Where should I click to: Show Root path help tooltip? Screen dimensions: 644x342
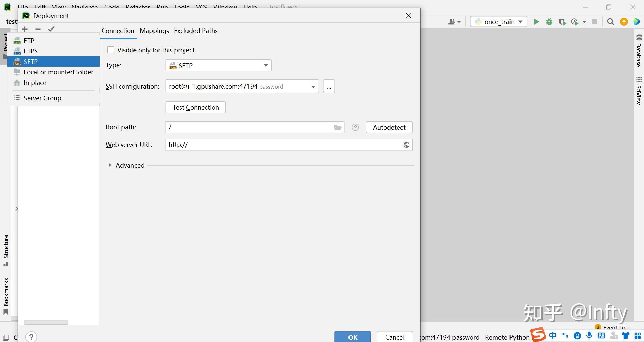click(355, 127)
